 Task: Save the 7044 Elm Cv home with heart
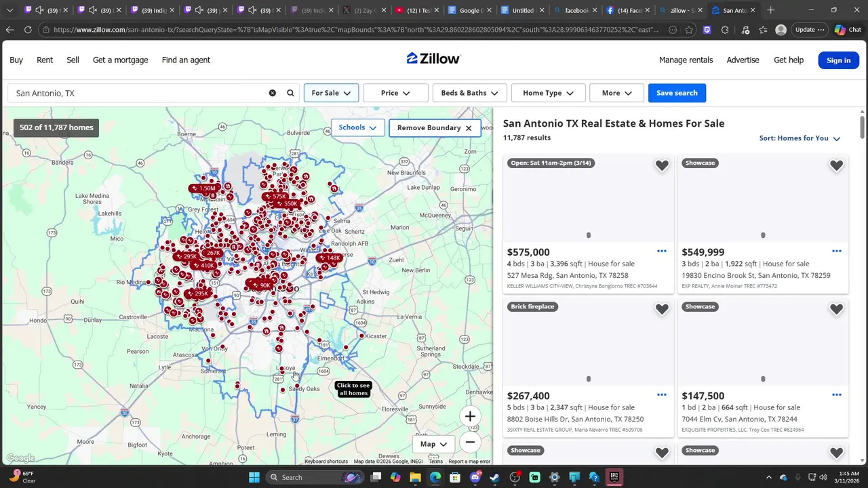click(837, 309)
